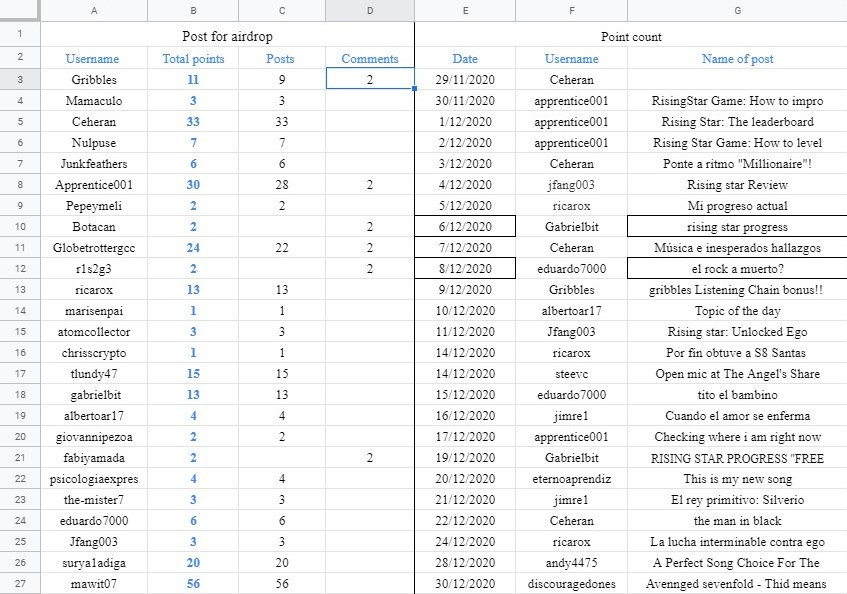Select the 'andy4475' username cell
Image resolution: width=847 pixels, height=594 pixels.
(572, 563)
